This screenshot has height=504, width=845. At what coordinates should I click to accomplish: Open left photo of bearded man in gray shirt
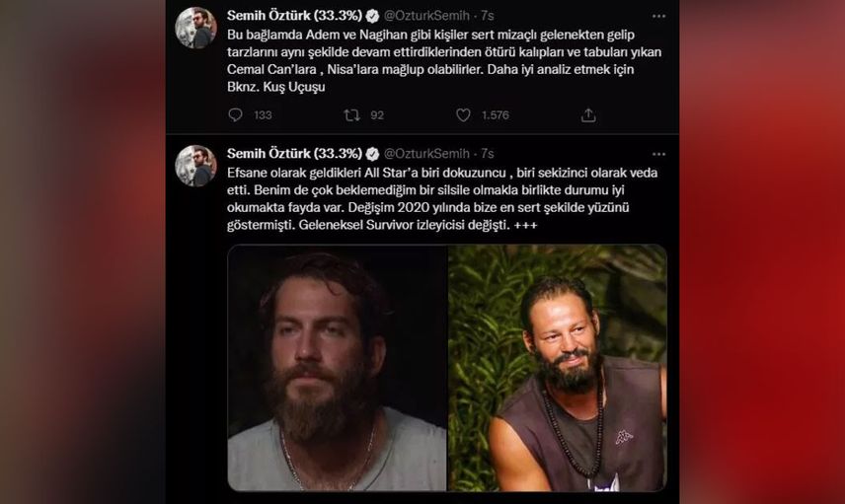[x=337, y=368]
